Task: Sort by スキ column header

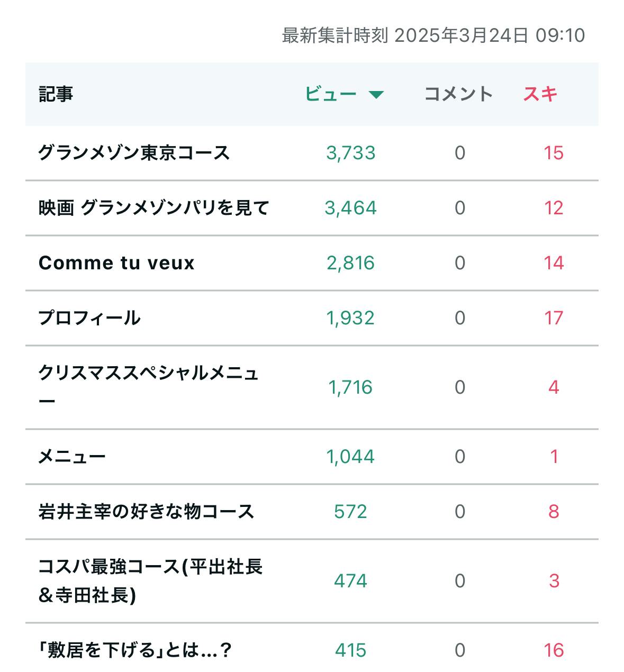Action: [x=540, y=94]
